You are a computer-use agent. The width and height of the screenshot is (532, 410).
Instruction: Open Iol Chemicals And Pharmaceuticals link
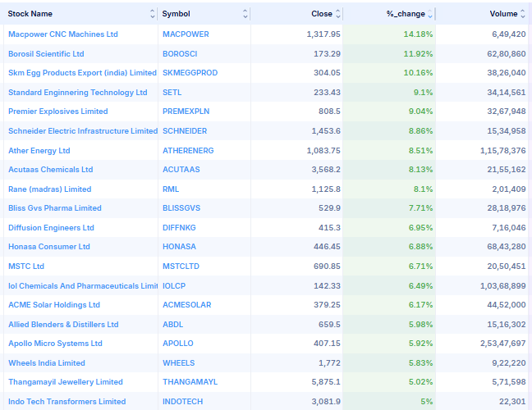click(83, 286)
